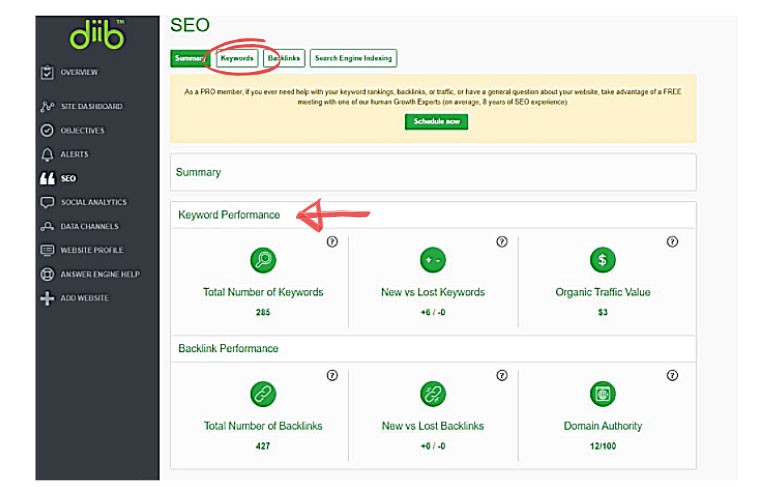
Task: Click the Keyword Performance heading
Action: point(229,215)
